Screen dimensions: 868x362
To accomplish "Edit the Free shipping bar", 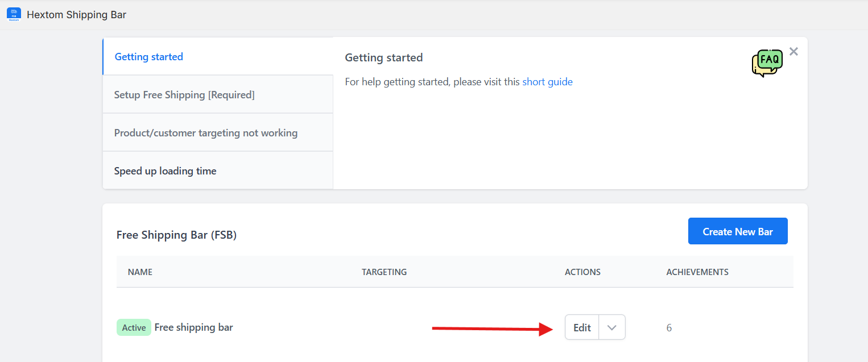I will coord(582,327).
